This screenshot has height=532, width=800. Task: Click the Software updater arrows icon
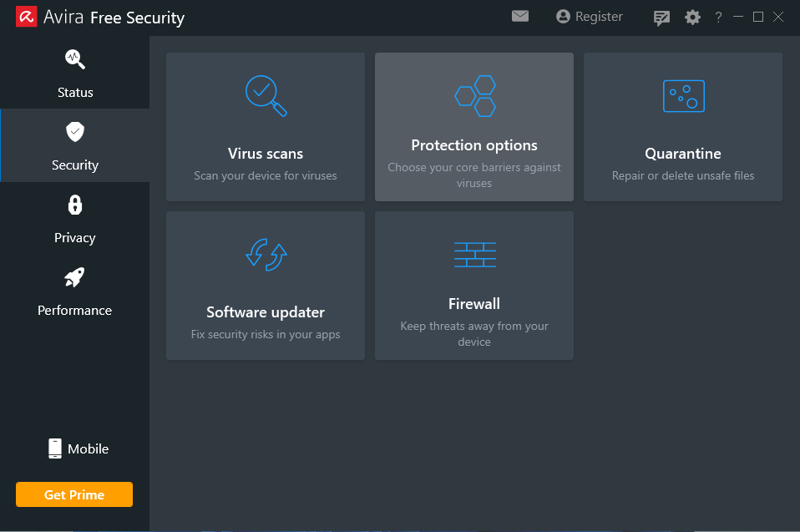point(266,254)
